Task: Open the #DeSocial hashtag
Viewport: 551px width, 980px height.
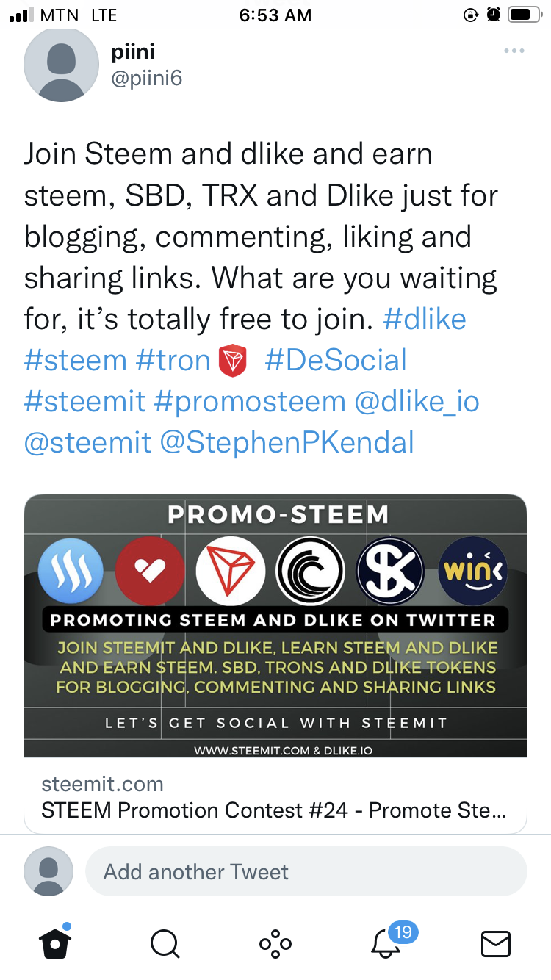Action: click(336, 361)
